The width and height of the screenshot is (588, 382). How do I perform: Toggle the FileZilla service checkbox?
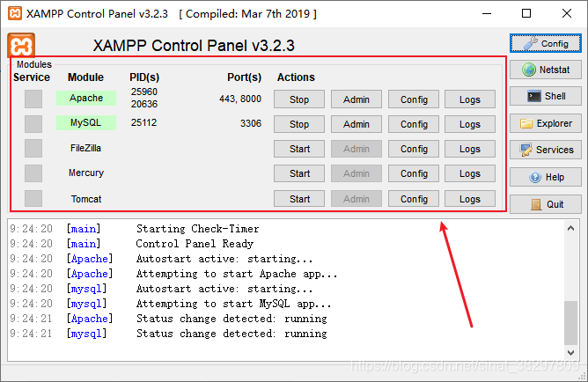click(x=33, y=149)
